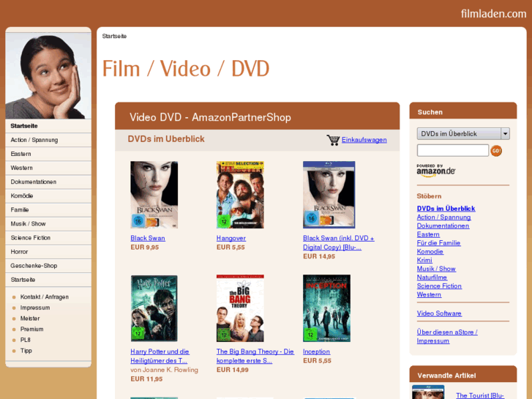Open Premium link in sidebar
This screenshot has width=532, height=399.
[32, 329]
